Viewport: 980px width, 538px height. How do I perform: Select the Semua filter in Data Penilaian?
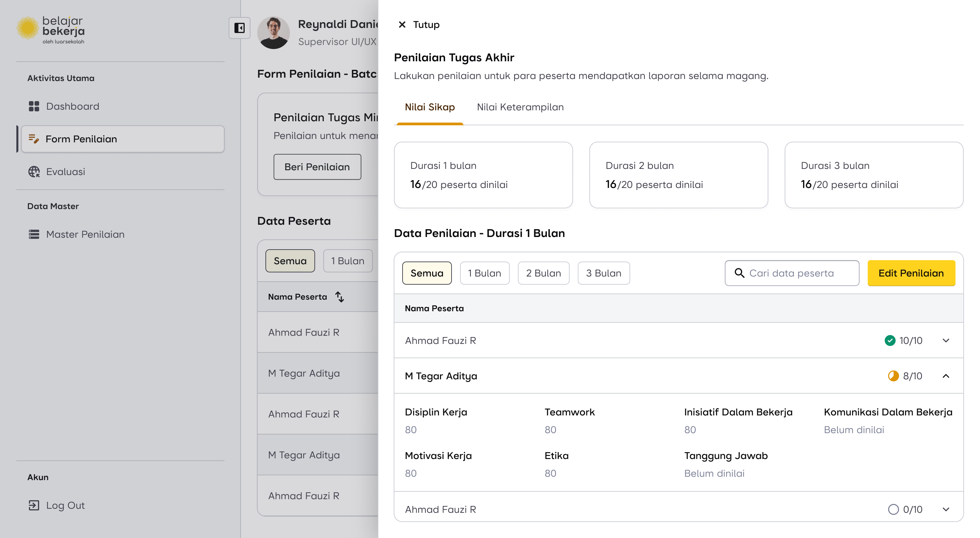(x=426, y=273)
